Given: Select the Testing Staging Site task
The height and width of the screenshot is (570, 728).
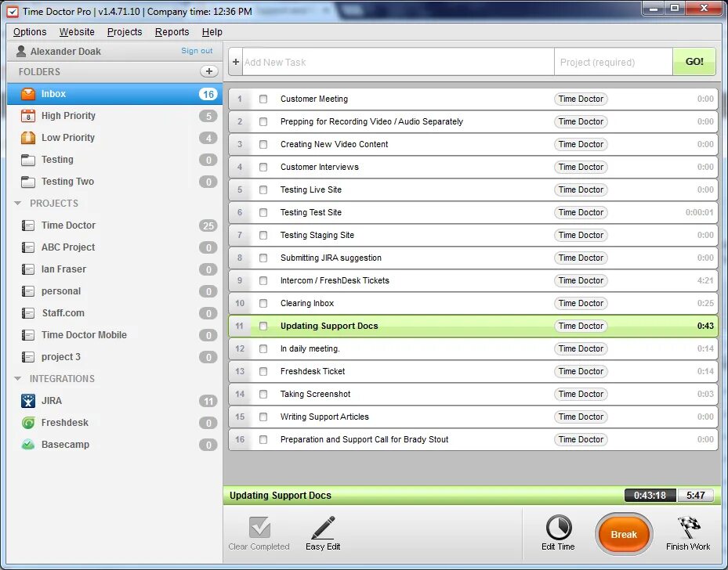Looking at the screenshot, I should tap(473, 235).
